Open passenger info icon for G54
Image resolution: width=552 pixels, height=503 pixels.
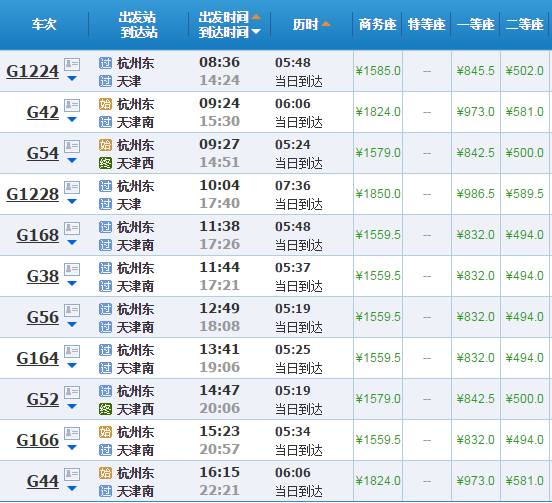(x=72, y=146)
